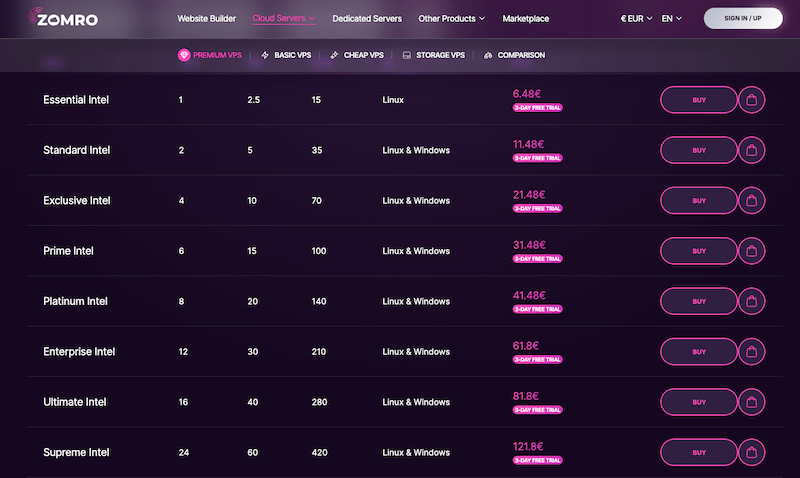Screen dimensions: 800x478
Task: Select the Platinum Intel plan name
Action: coord(76,301)
